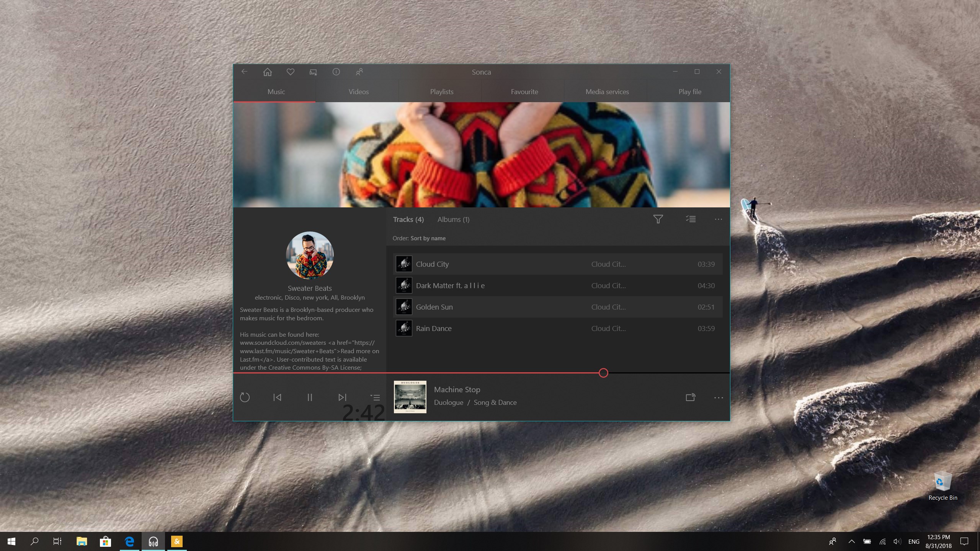Click the info icon in the top toolbar
Image resolution: width=980 pixels, height=551 pixels.
[x=336, y=72]
